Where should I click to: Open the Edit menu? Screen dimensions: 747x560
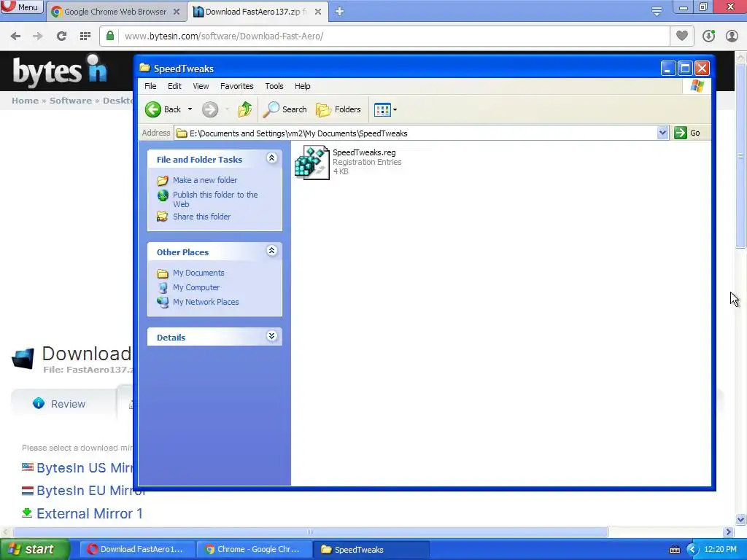point(174,86)
